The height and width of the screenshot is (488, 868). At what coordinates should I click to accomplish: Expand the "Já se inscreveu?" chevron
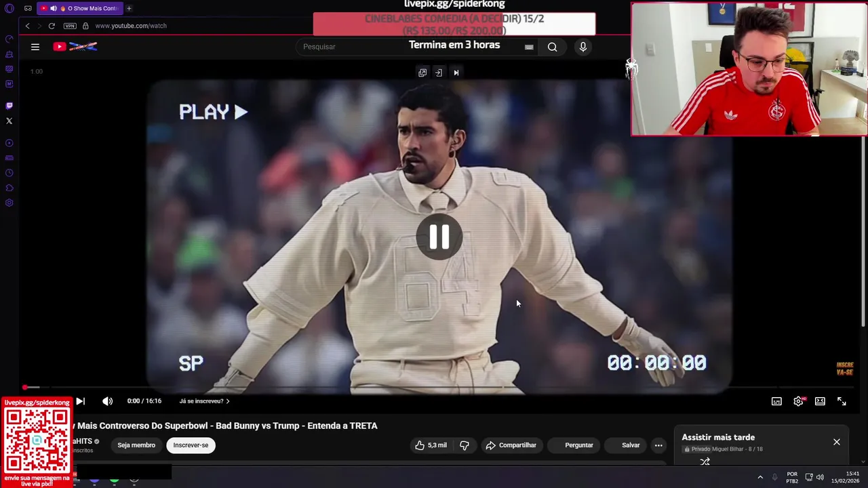228,401
